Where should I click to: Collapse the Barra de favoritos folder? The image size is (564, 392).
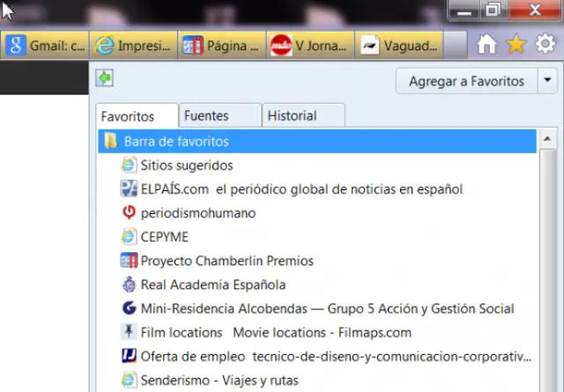point(176,141)
